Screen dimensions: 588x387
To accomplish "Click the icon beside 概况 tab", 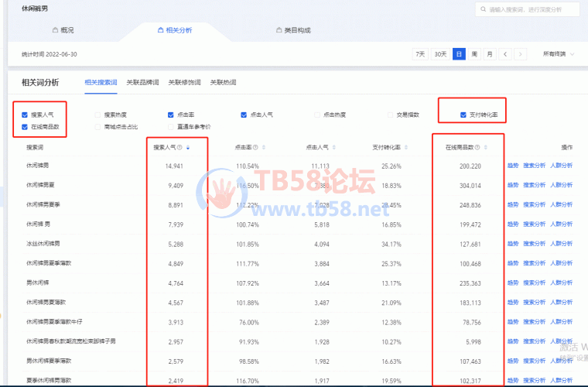I will pos(55,30).
